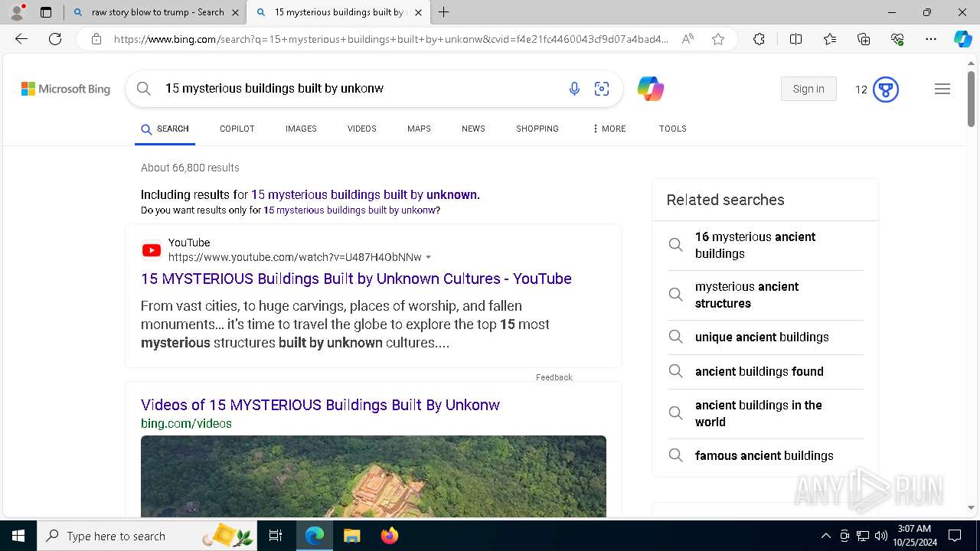Close the 15 mysterious buildings tab
This screenshot has height=551, width=980.
click(418, 12)
